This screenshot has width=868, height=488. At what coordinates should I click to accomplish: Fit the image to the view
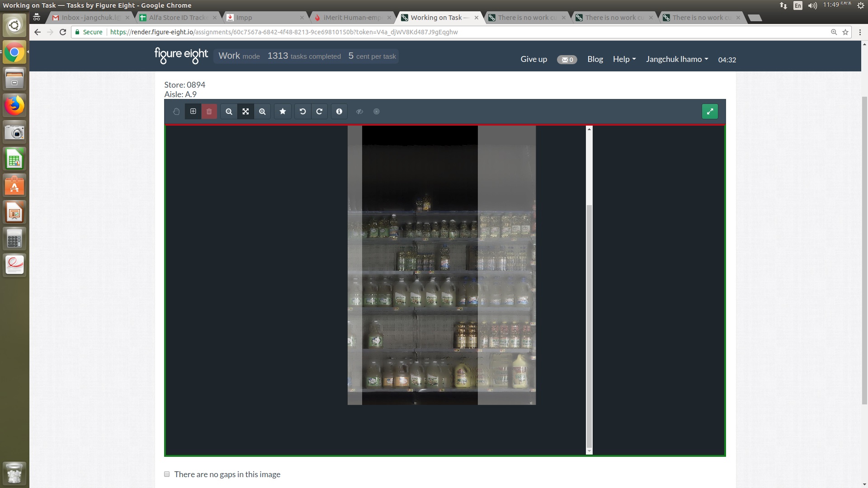pos(245,112)
